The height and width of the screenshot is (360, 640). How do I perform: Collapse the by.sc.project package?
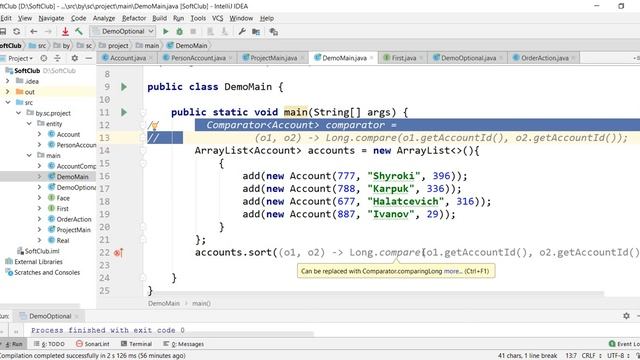click(x=18, y=113)
